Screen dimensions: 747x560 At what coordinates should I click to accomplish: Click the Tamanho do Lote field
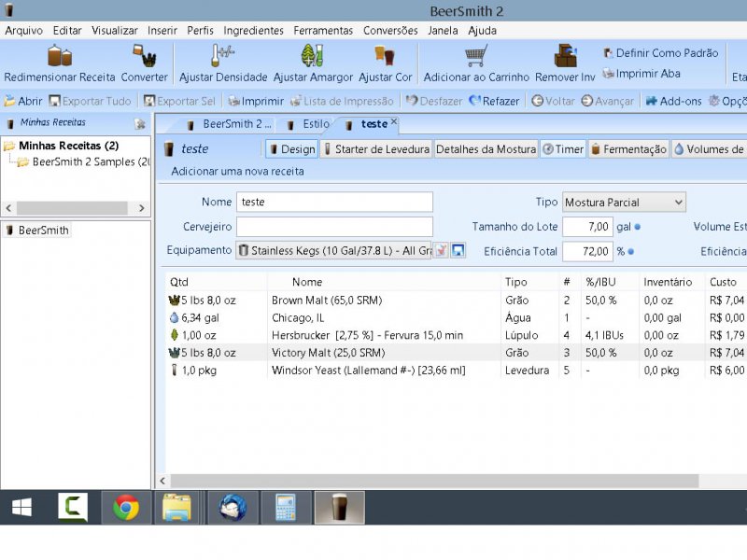click(587, 227)
